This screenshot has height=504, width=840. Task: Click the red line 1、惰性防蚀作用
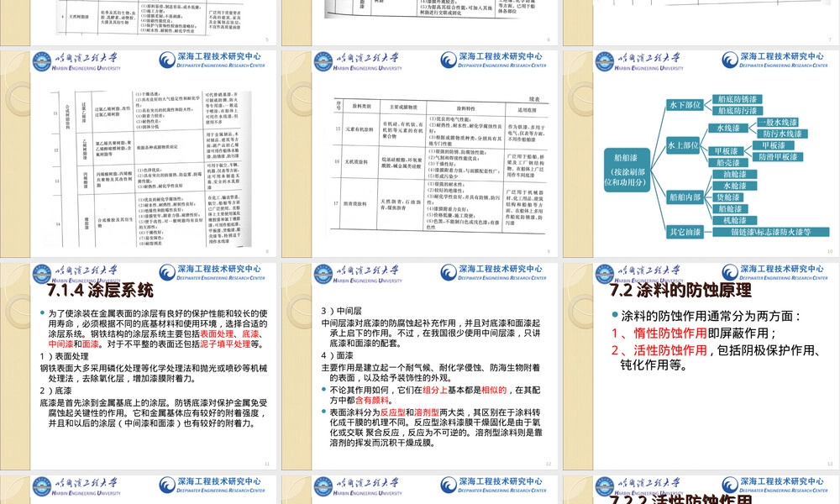tap(659, 333)
